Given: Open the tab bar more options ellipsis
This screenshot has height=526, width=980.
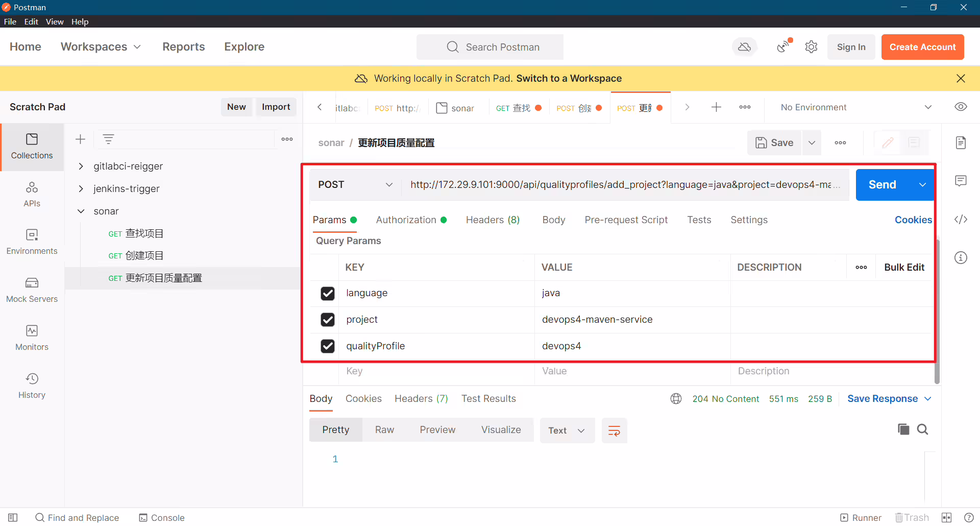Looking at the screenshot, I should 745,107.
